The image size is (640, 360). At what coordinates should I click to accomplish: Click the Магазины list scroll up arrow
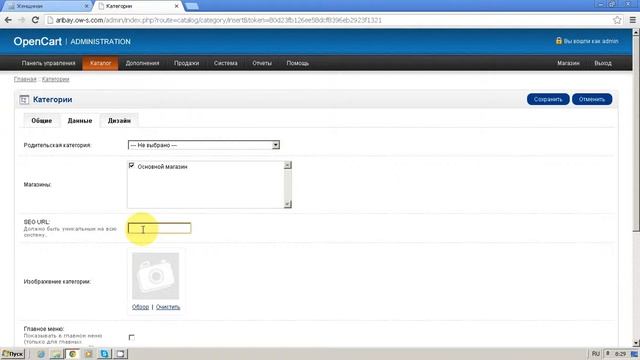click(288, 165)
